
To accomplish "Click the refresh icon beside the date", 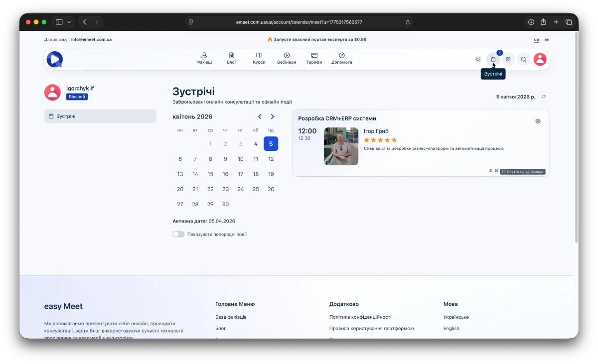I will (x=544, y=97).
